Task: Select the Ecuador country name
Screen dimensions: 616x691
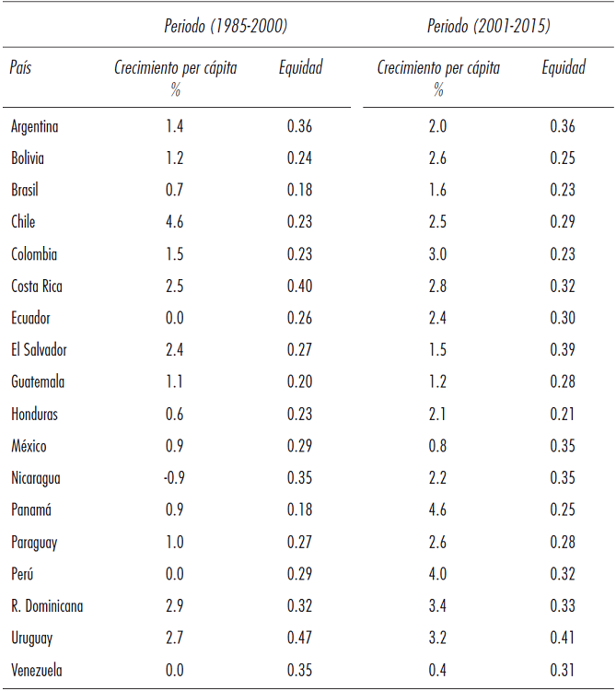Action: pos(31,318)
